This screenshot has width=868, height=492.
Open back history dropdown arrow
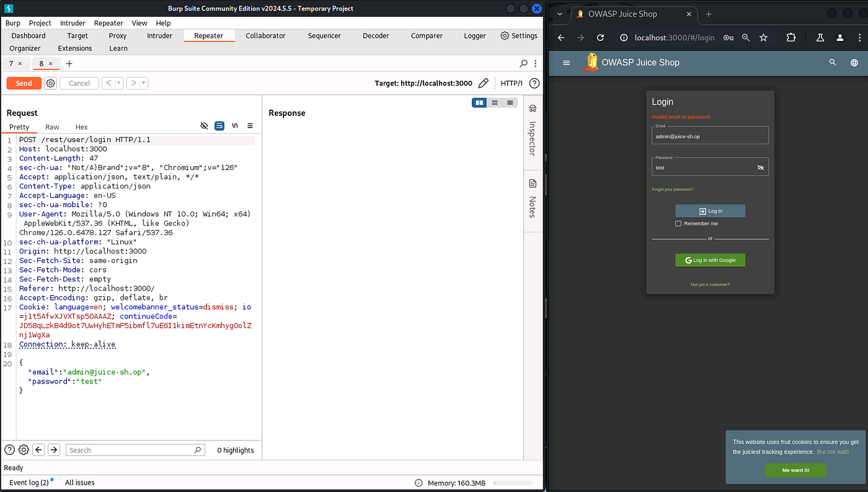[118, 83]
